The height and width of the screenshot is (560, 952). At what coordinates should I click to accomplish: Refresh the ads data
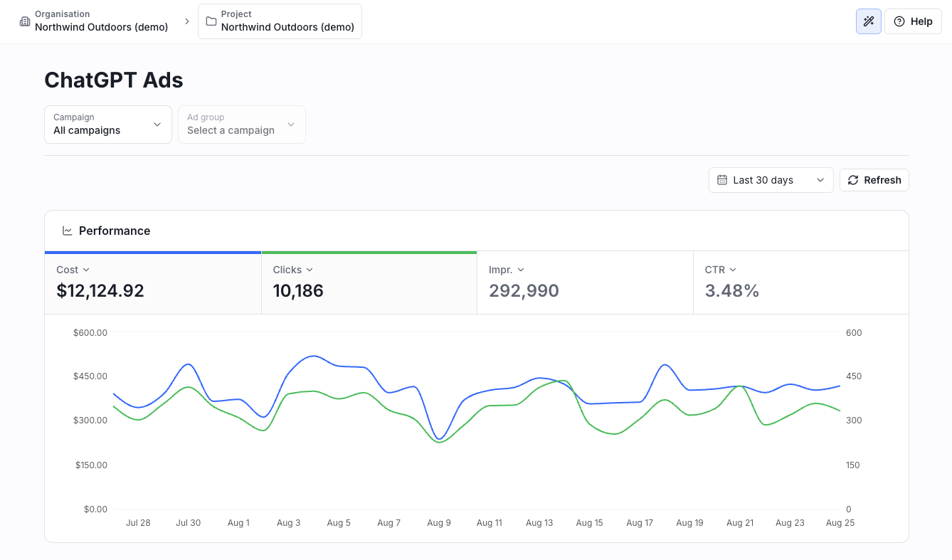point(874,180)
